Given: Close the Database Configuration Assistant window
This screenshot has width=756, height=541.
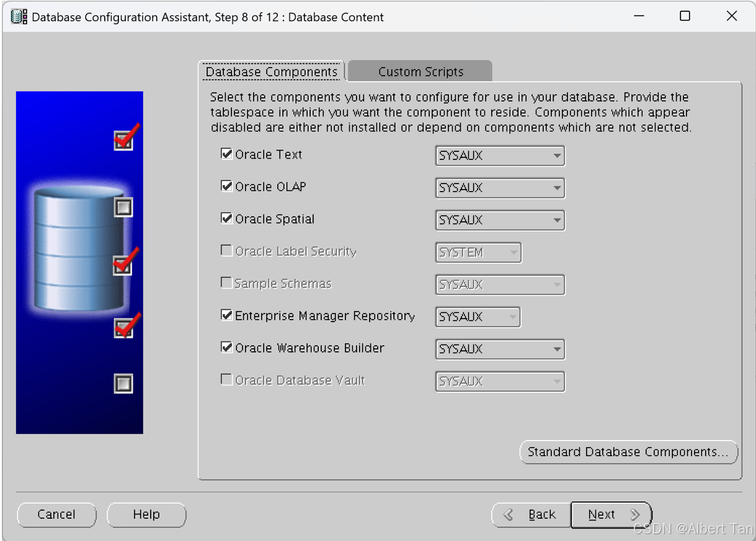Looking at the screenshot, I should [732, 17].
